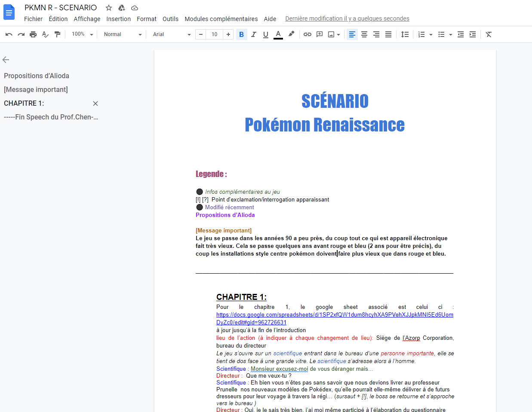Image resolution: width=532 pixels, height=412 pixels.
Task: Open the Normal paragraph style dropdown
Action: 123,34
